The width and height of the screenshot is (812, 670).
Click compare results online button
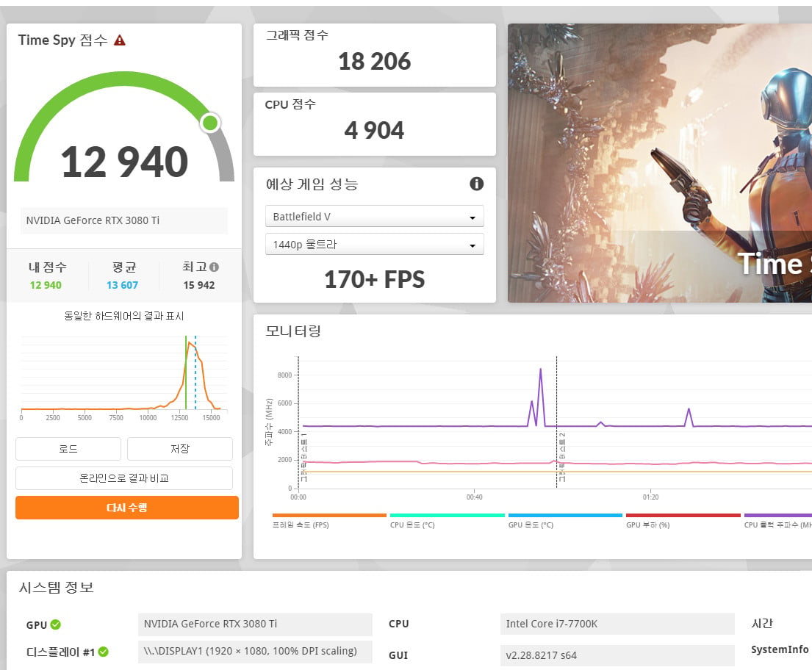124,478
